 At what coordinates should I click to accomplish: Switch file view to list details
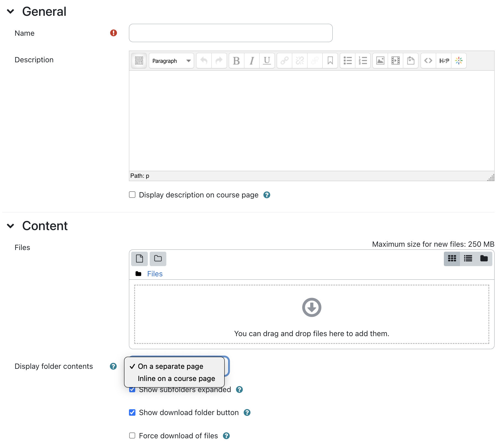468,259
